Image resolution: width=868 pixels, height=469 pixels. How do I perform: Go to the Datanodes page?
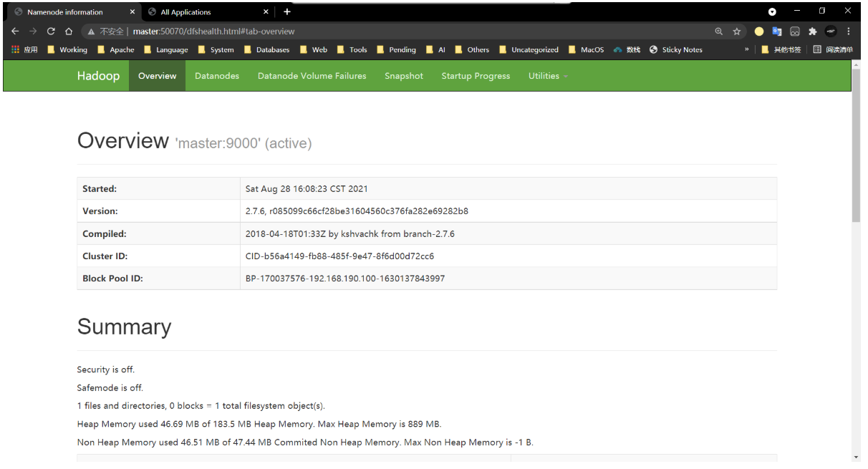click(x=217, y=76)
